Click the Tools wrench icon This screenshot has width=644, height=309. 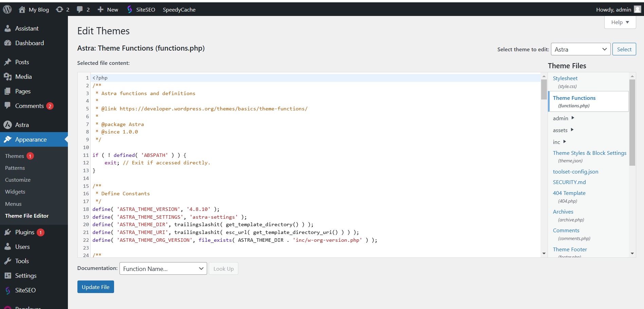(x=7, y=261)
